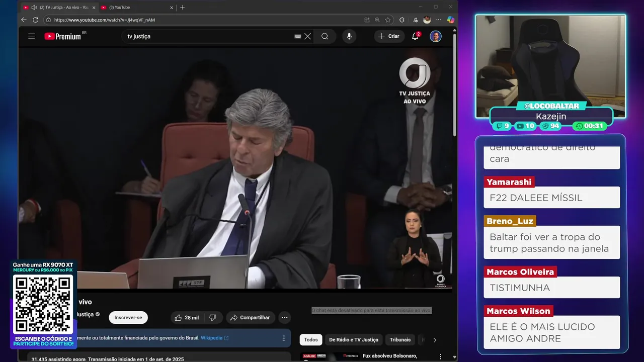Click Marcos Oliveira's 'TISTIMUNHA' message
The width and height of the screenshot is (644, 362).
click(x=552, y=288)
